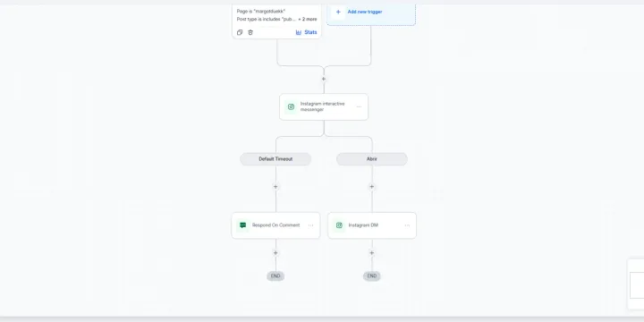Click the bar chart Stats icon
The width and height of the screenshot is (644, 322).
click(299, 32)
